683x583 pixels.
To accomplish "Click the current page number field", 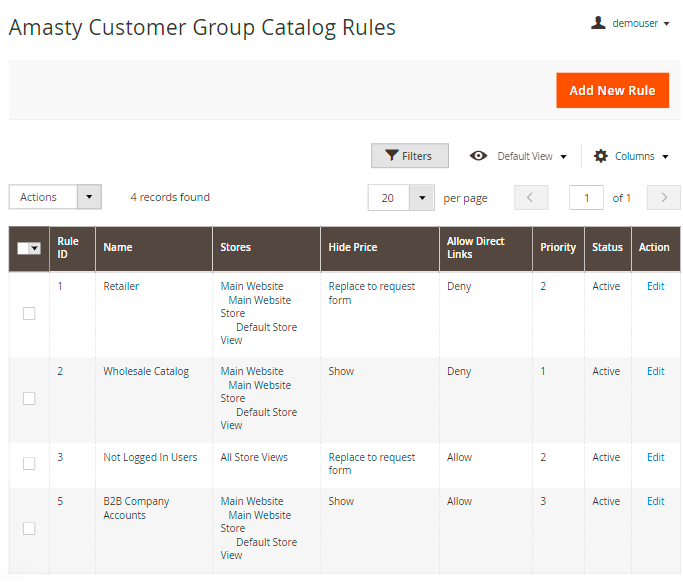I will 586,198.
